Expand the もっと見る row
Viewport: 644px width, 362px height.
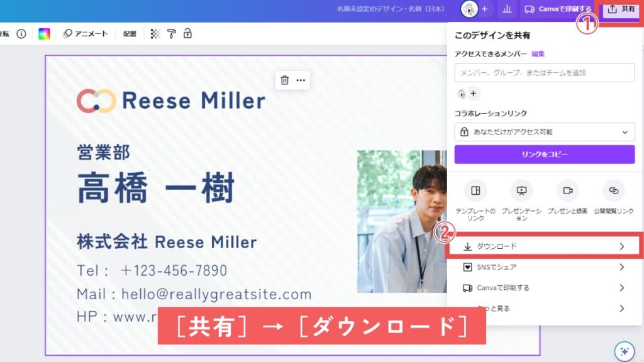pos(545,308)
